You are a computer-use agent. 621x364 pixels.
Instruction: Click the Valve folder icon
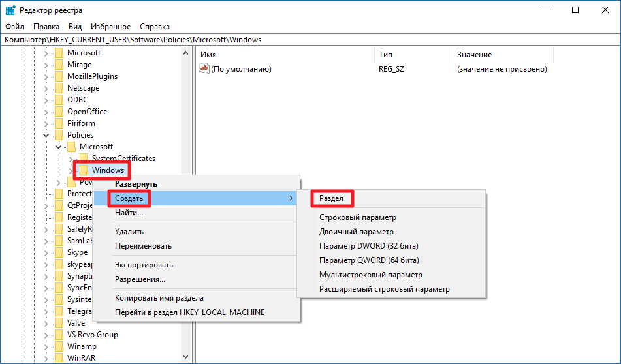click(59, 323)
